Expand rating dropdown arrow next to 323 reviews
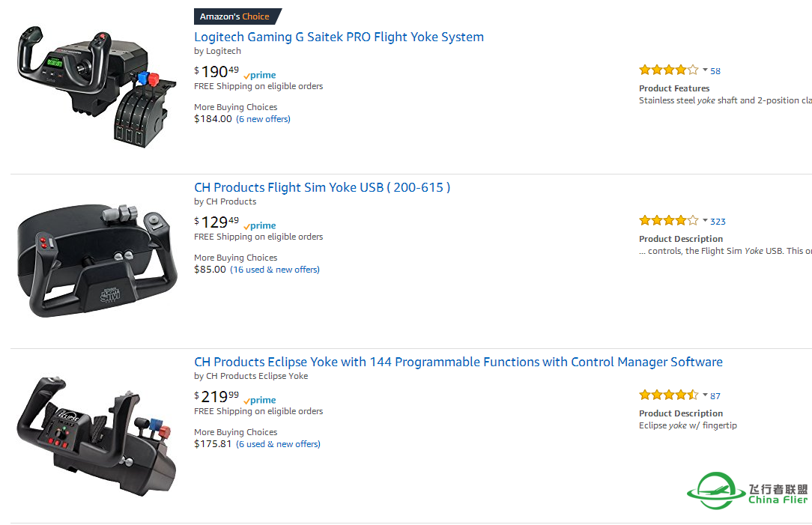This screenshot has width=812, height=525. (705, 221)
